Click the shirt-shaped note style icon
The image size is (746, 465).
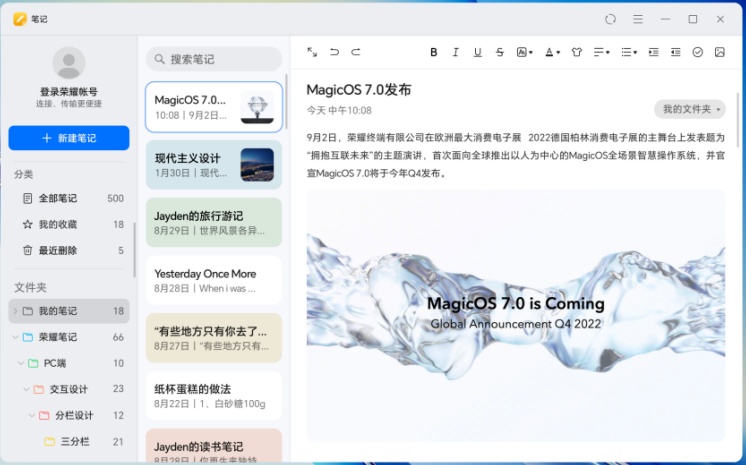577,52
